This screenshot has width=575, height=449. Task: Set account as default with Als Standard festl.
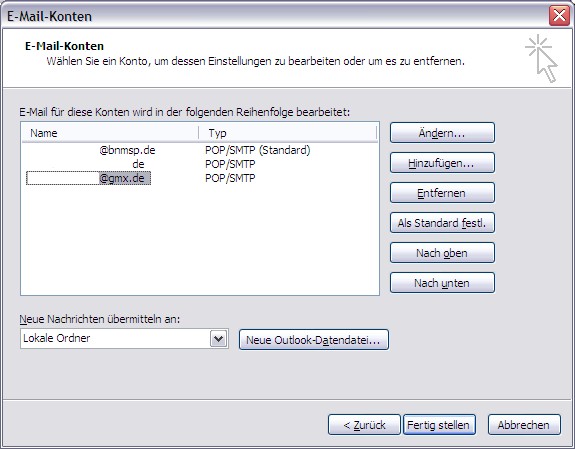442,223
